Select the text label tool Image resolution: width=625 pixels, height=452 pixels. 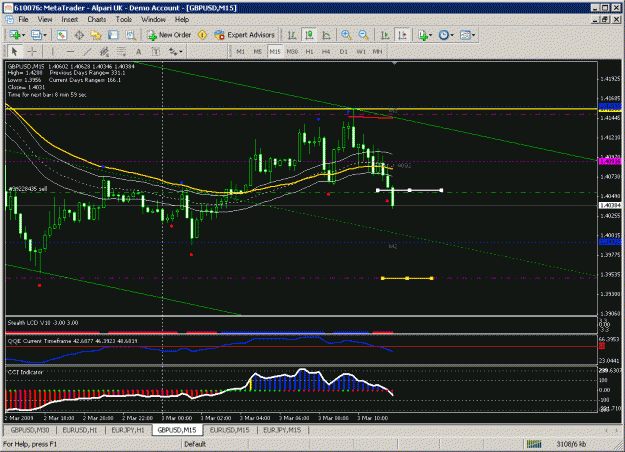click(156, 51)
